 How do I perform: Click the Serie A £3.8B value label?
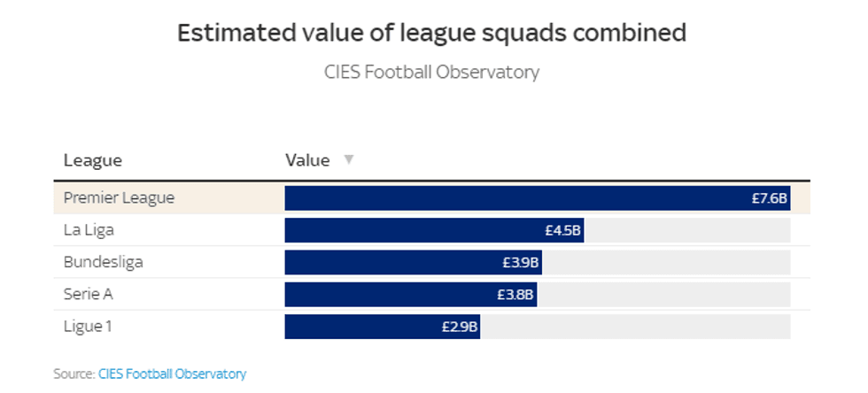click(x=515, y=294)
